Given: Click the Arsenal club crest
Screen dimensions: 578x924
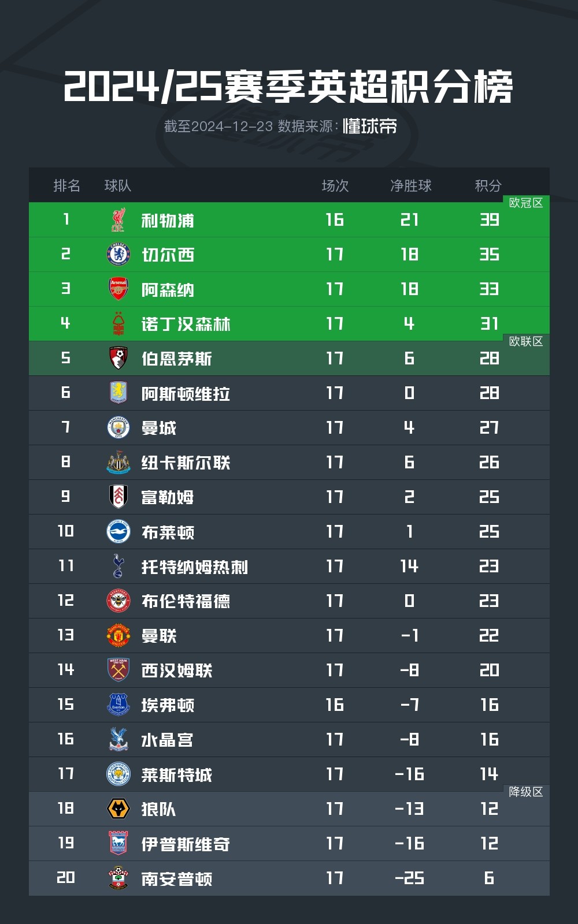Looking at the screenshot, I should [118, 289].
